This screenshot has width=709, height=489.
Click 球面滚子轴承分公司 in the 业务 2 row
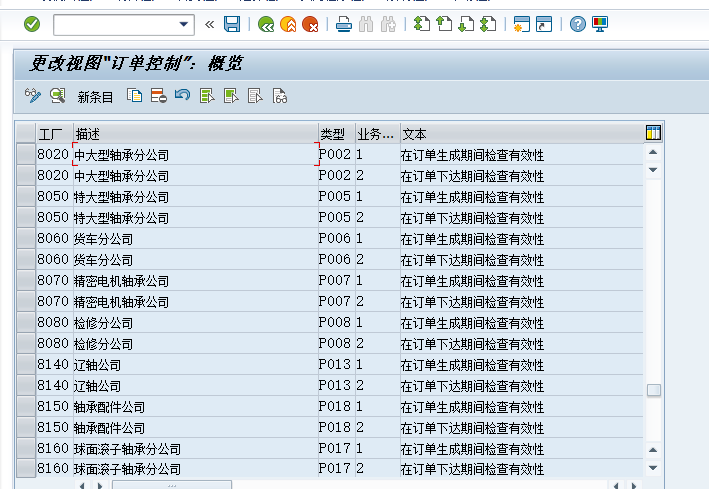click(x=128, y=469)
